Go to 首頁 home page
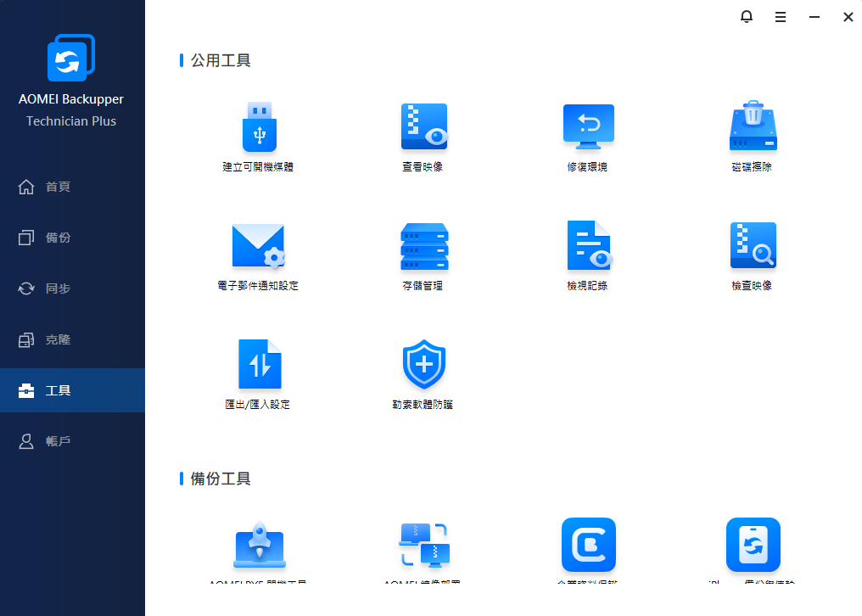This screenshot has height=616, width=862. pos(72,187)
